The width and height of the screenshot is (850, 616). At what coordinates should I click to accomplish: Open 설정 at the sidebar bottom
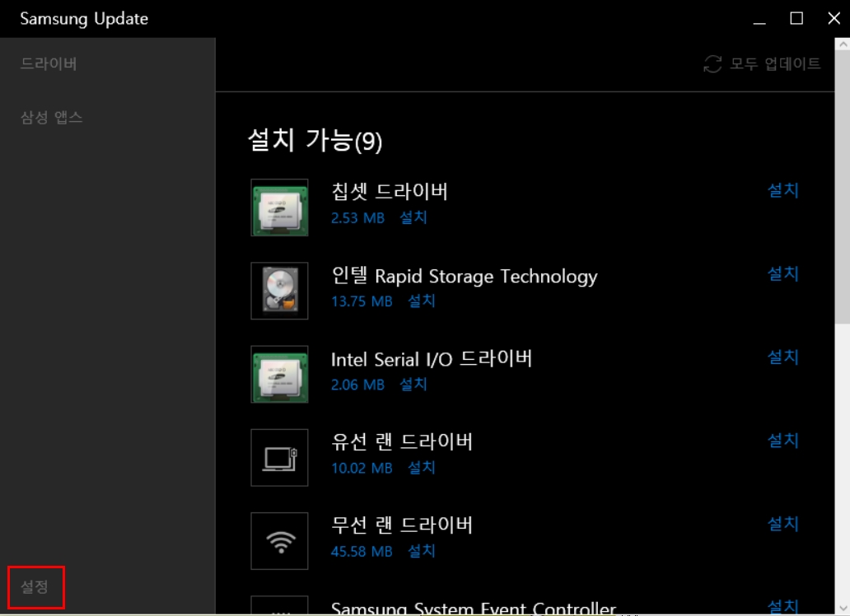tap(35, 586)
